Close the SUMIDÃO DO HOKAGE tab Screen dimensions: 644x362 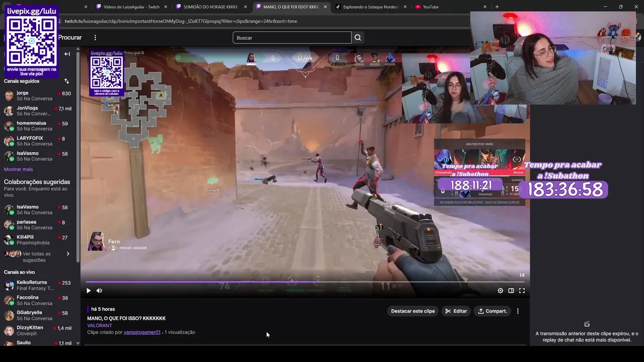[246, 7]
